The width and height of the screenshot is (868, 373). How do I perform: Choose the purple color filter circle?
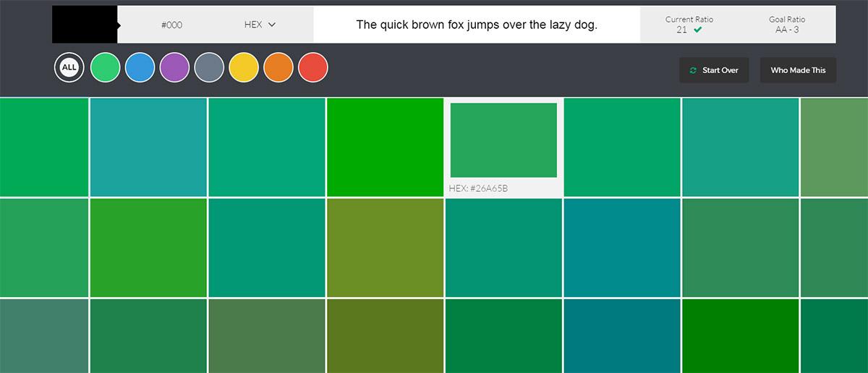click(x=174, y=68)
